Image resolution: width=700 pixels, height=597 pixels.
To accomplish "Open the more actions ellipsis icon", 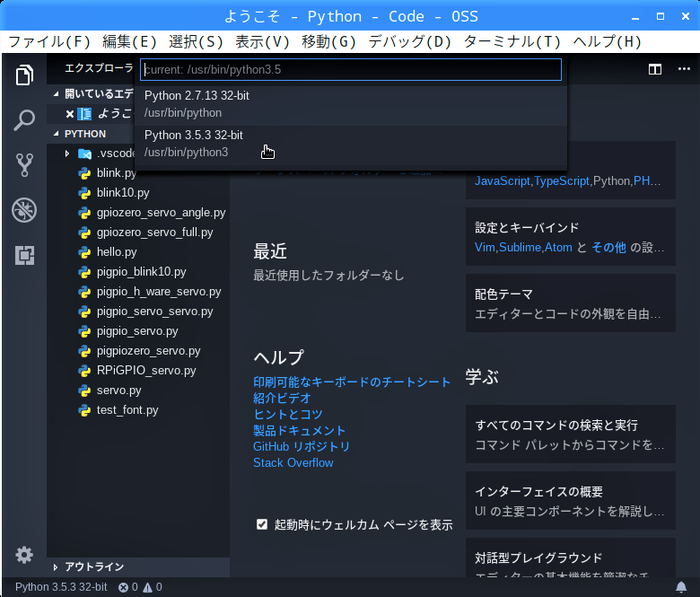I will (684, 69).
